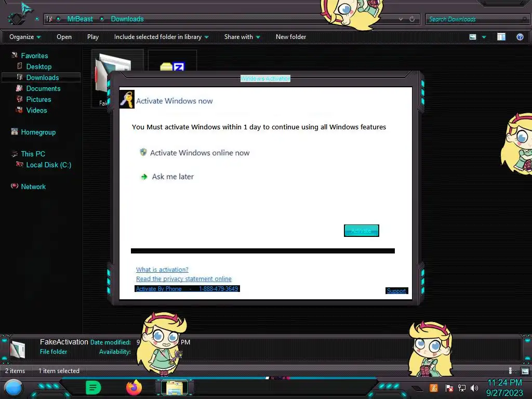This screenshot has width=532, height=399.
Task: Click the Documents icon in Favorites
Action: click(19, 88)
